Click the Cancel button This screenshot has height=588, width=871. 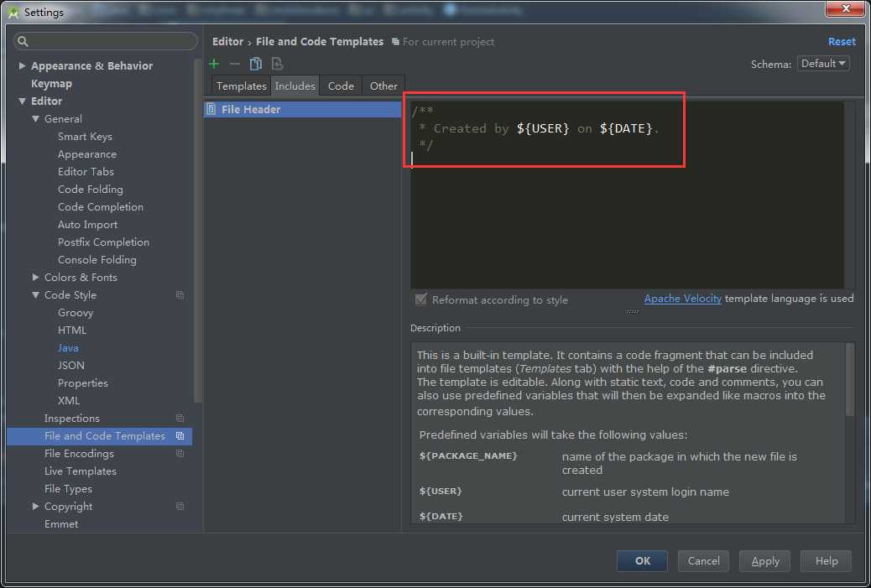pyautogui.click(x=703, y=561)
